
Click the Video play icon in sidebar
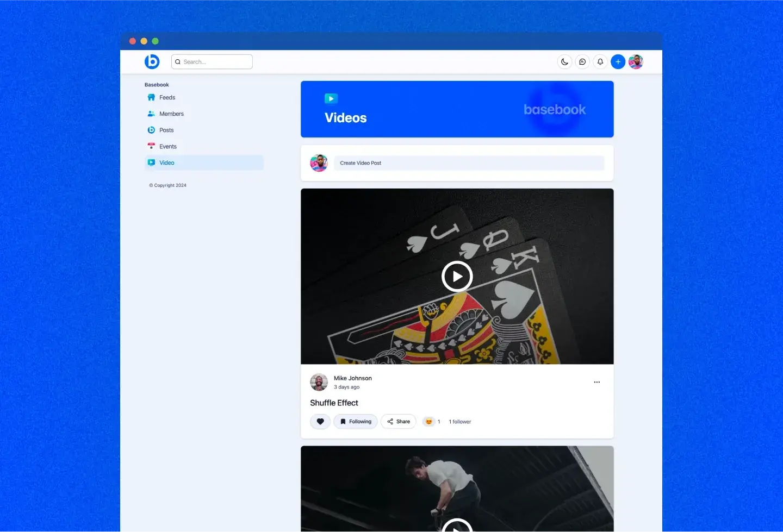151,162
